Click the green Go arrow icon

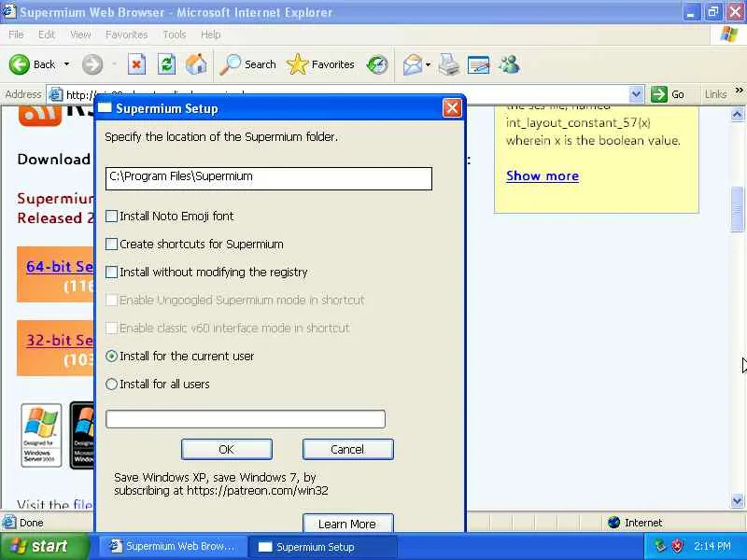[659, 94]
